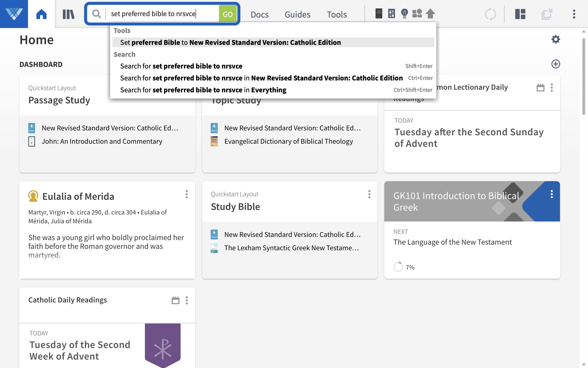588x368 pixels.
Task: Open options menu for GK101 course card
Action: point(552,194)
